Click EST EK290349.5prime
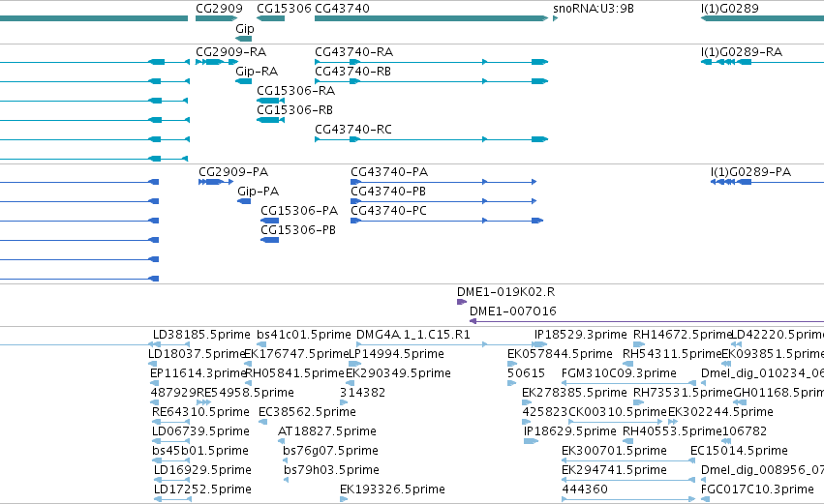Image resolution: width=824 pixels, height=504 pixels. [398, 373]
